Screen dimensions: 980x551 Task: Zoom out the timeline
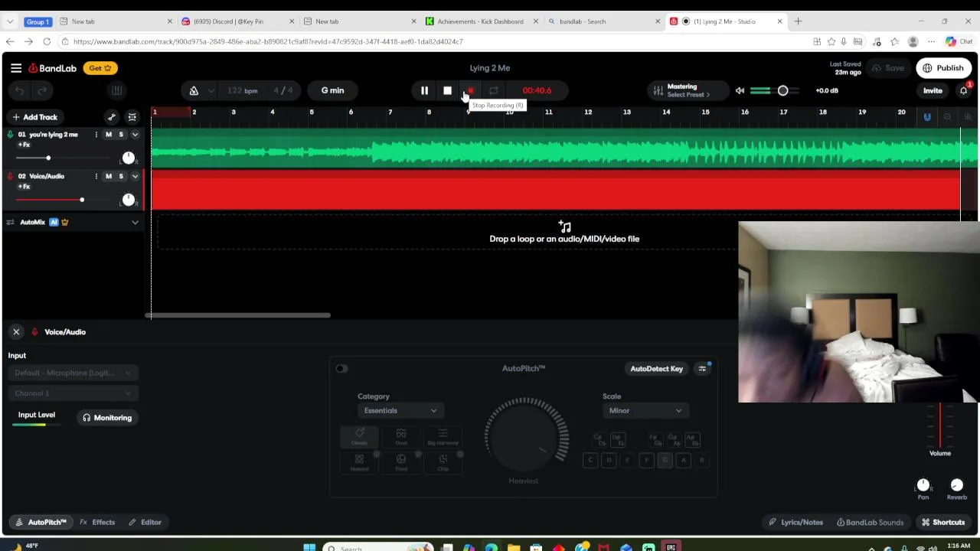point(947,117)
